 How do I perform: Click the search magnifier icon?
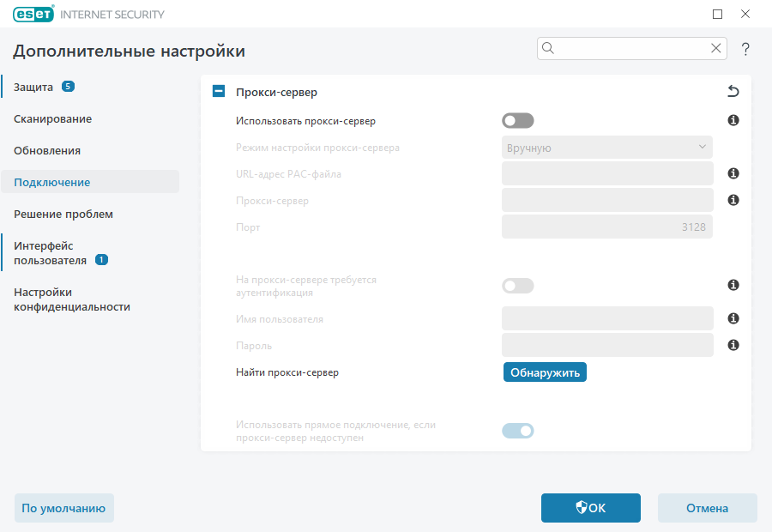point(548,48)
